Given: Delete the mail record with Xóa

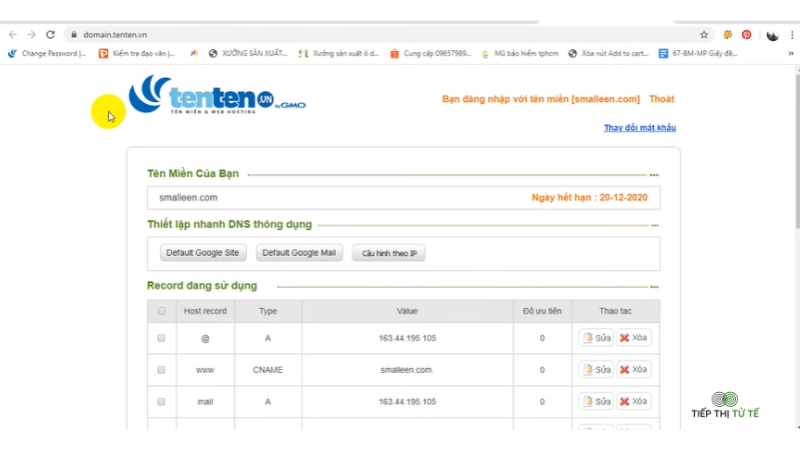Looking at the screenshot, I should click(x=634, y=402).
